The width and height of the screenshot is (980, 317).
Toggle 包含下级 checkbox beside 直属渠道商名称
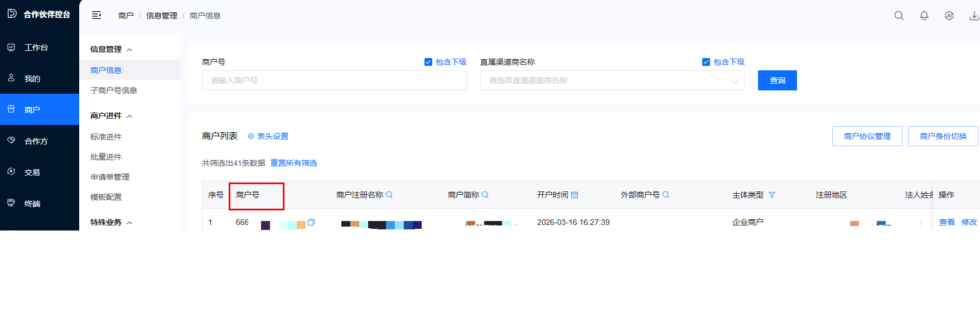point(706,62)
